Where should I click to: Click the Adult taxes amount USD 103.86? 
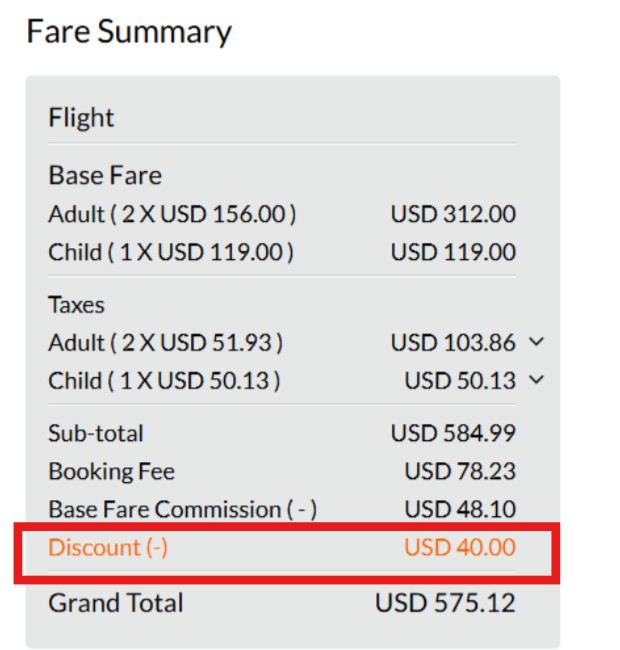click(453, 343)
